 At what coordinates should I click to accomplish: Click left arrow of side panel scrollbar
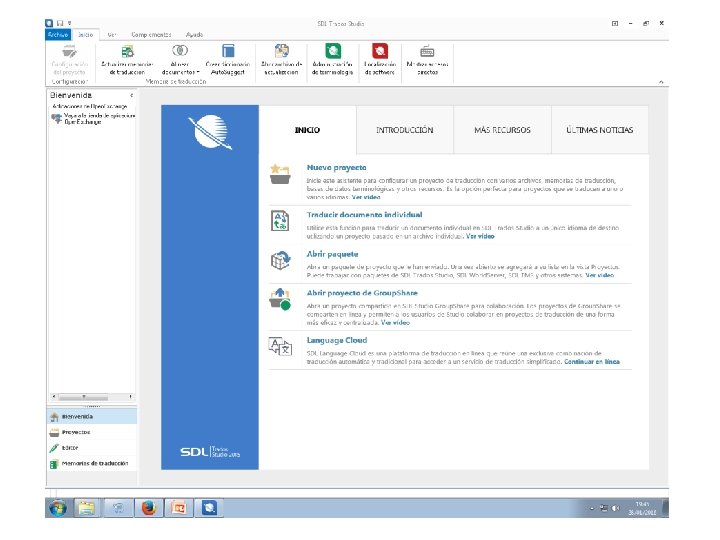click(x=54, y=396)
